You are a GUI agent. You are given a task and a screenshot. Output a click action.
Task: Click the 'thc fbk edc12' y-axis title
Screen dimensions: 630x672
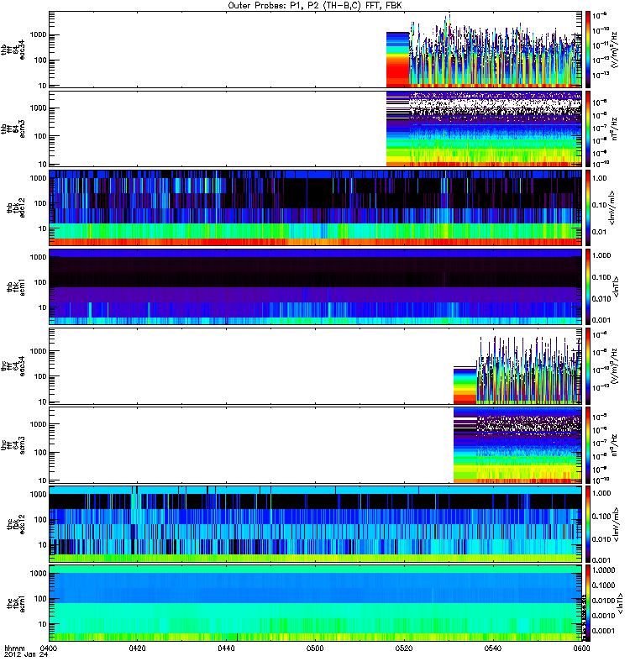click(15, 523)
